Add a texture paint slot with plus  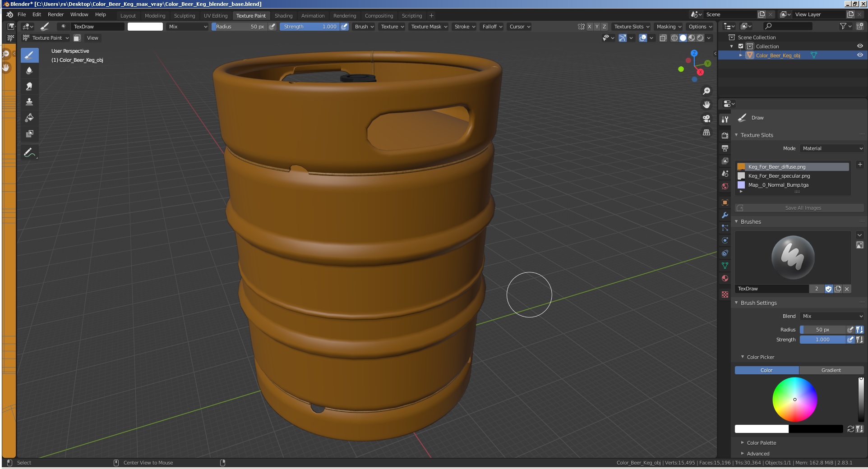pos(860,165)
